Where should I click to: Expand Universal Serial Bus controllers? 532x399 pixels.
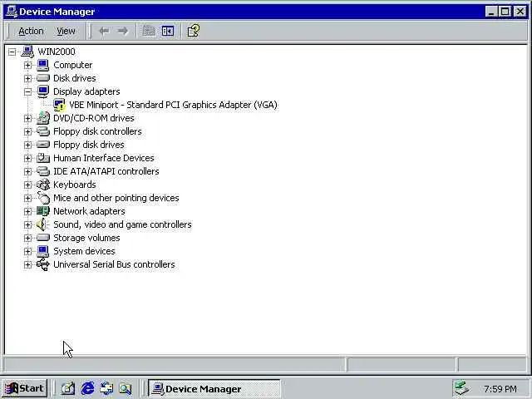pyautogui.click(x=27, y=264)
